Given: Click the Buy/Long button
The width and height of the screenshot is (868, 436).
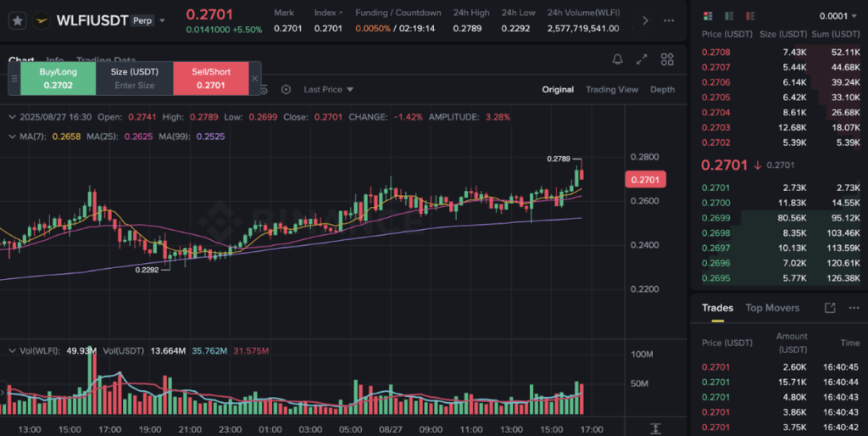Looking at the screenshot, I should click(58, 79).
